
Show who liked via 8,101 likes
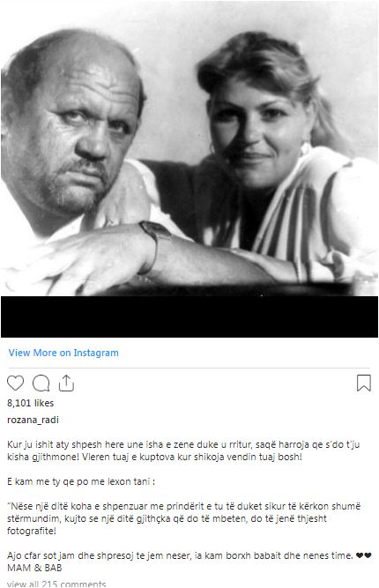[30, 403]
